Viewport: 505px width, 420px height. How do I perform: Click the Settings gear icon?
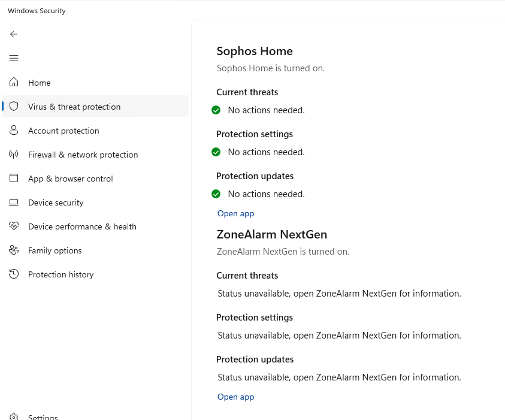pos(14,417)
